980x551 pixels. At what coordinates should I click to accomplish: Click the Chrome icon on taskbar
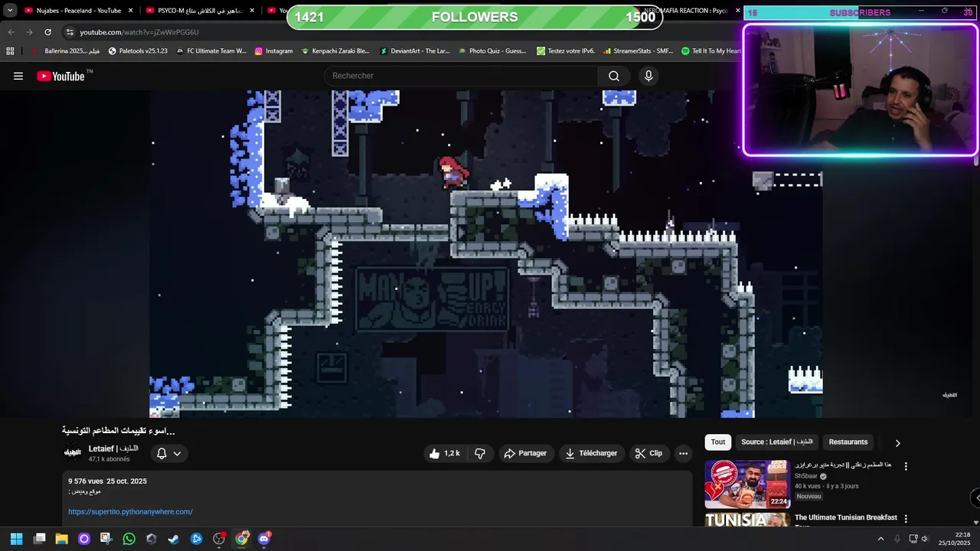click(241, 539)
